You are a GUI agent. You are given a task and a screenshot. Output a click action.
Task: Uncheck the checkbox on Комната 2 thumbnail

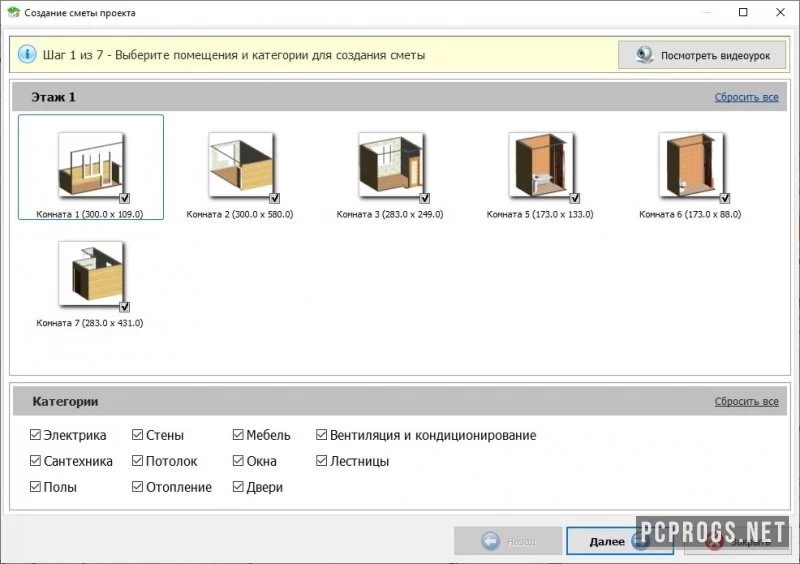click(274, 198)
